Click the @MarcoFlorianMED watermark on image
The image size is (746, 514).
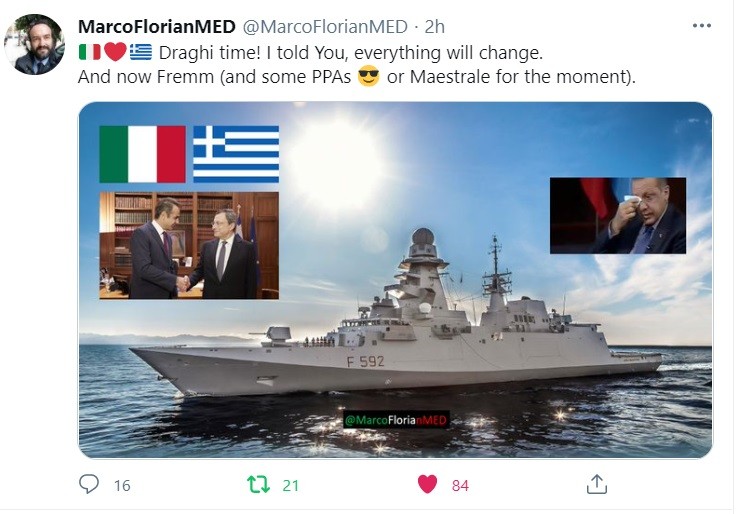(x=396, y=420)
